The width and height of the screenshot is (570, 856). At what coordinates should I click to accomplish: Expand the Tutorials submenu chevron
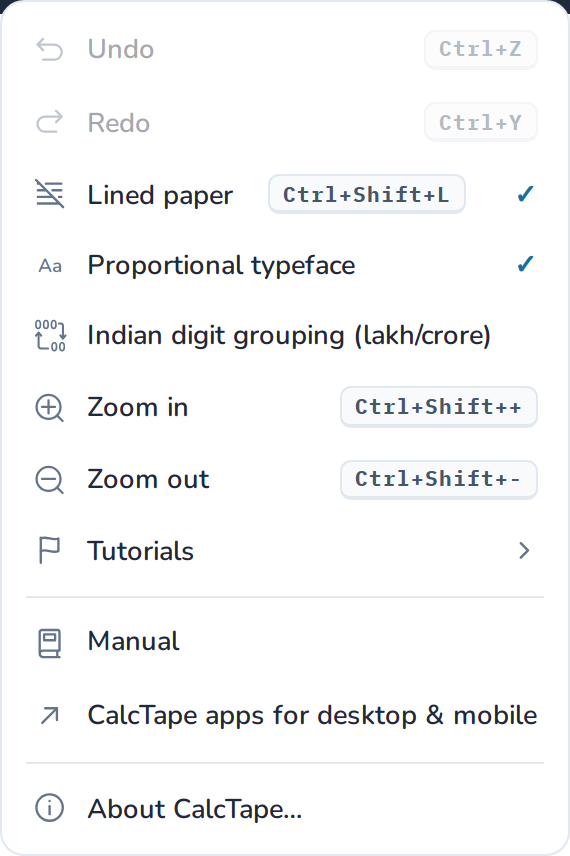point(524,550)
